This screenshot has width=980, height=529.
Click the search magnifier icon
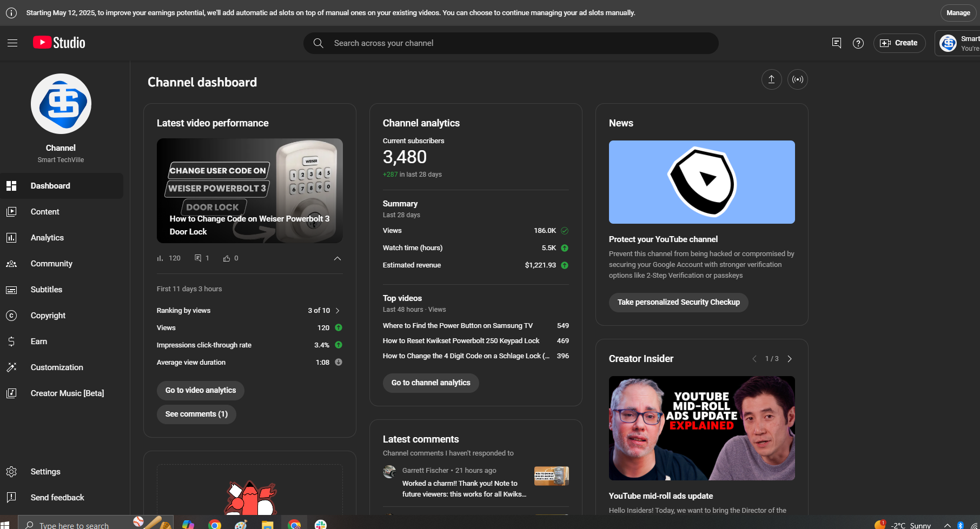coord(319,43)
